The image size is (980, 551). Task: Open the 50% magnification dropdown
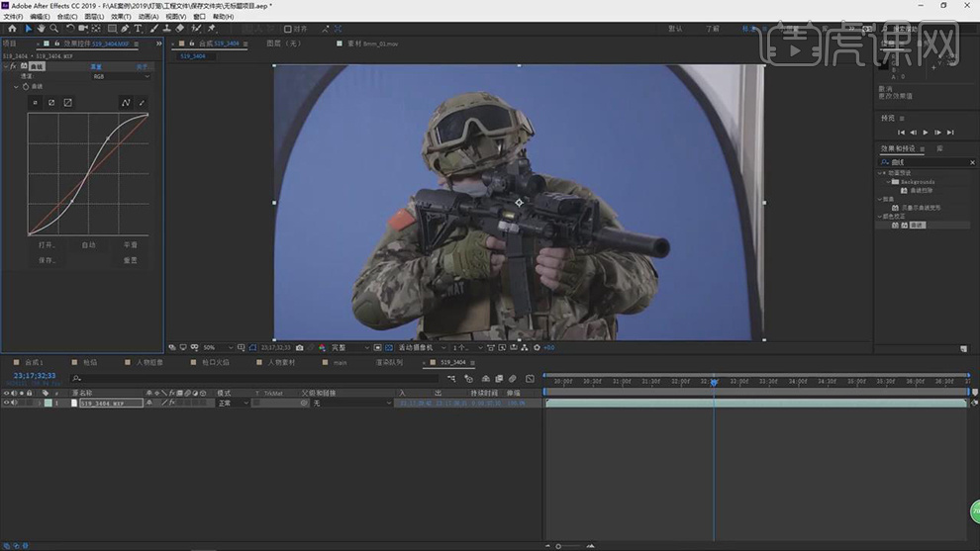tap(217, 348)
